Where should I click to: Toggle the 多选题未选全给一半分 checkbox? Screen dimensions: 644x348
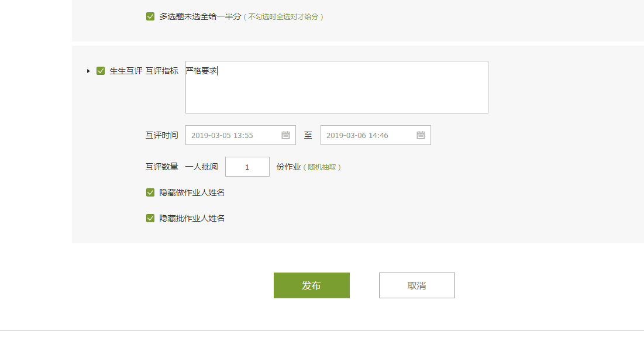point(150,16)
